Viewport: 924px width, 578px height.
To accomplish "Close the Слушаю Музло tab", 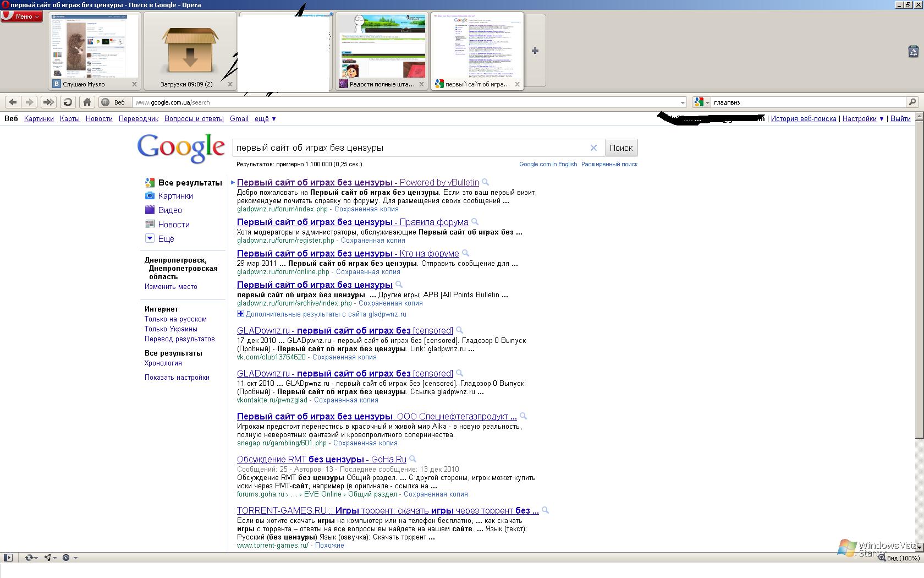I will [x=134, y=84].
